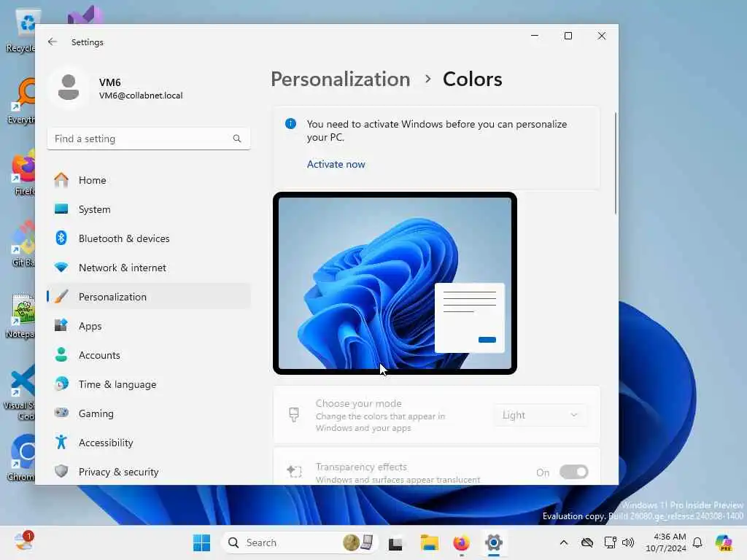The width and height of the screenshot is (747, 560).
Task: Go to Bluetooth & devices
Action: 149,238
